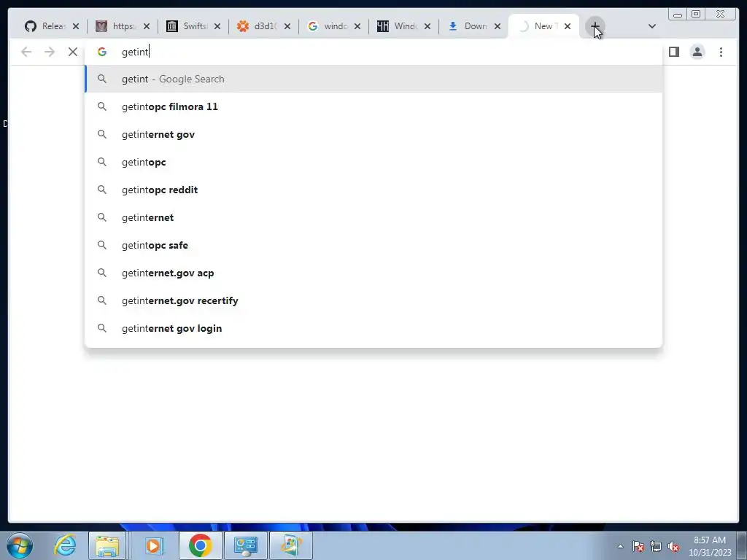Open the Action Center flag icon
The height and width of the screenshot is (560, 747).
(x=638, y=546)
